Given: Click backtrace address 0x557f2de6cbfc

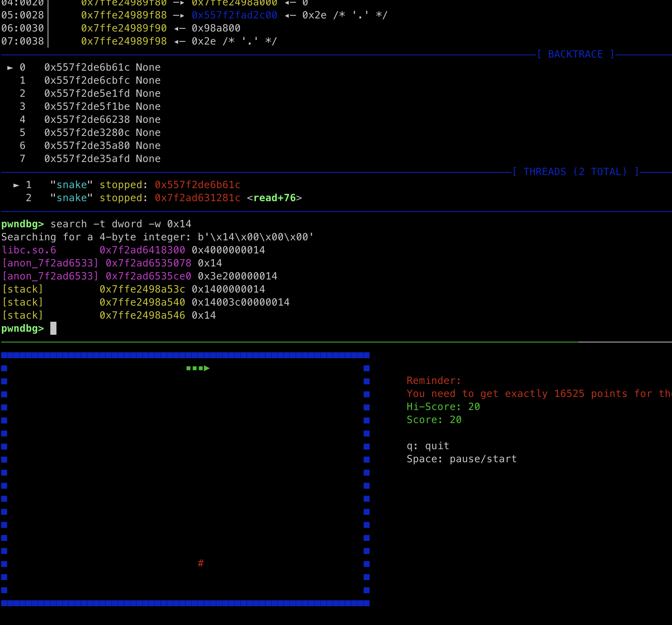Looking at the screenshot, I should (x=87, y=80).
